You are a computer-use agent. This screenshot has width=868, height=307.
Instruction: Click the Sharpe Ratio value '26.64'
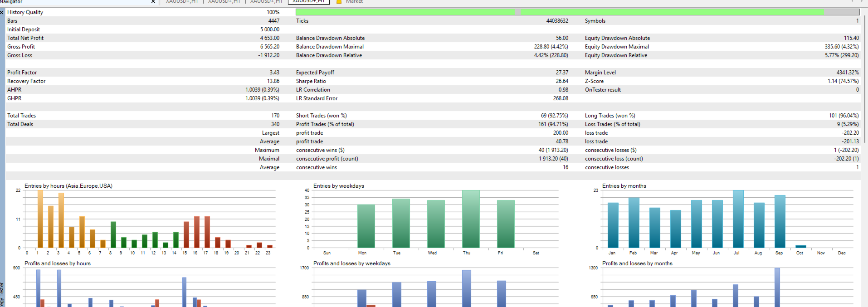(562, 81)
